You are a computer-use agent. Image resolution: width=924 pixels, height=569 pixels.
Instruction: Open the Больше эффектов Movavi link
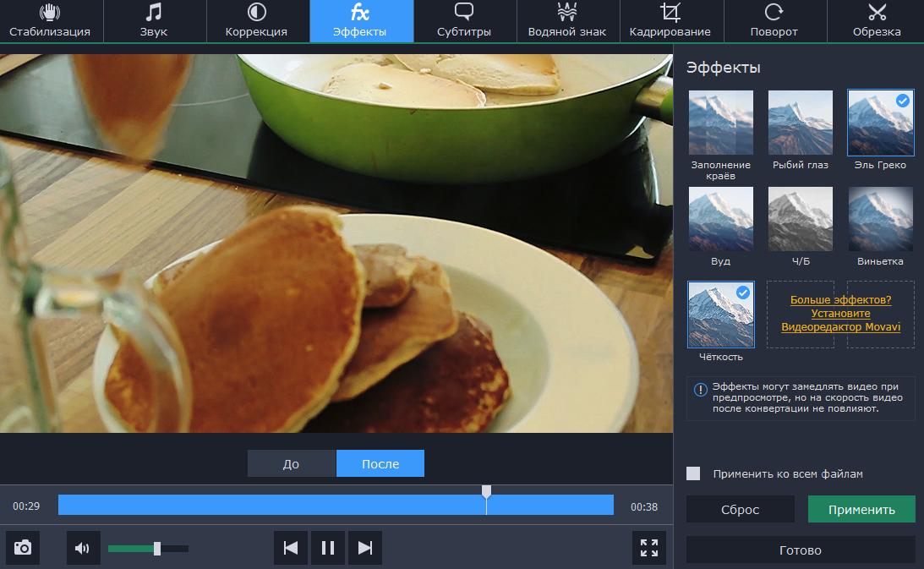pos(840,314)
